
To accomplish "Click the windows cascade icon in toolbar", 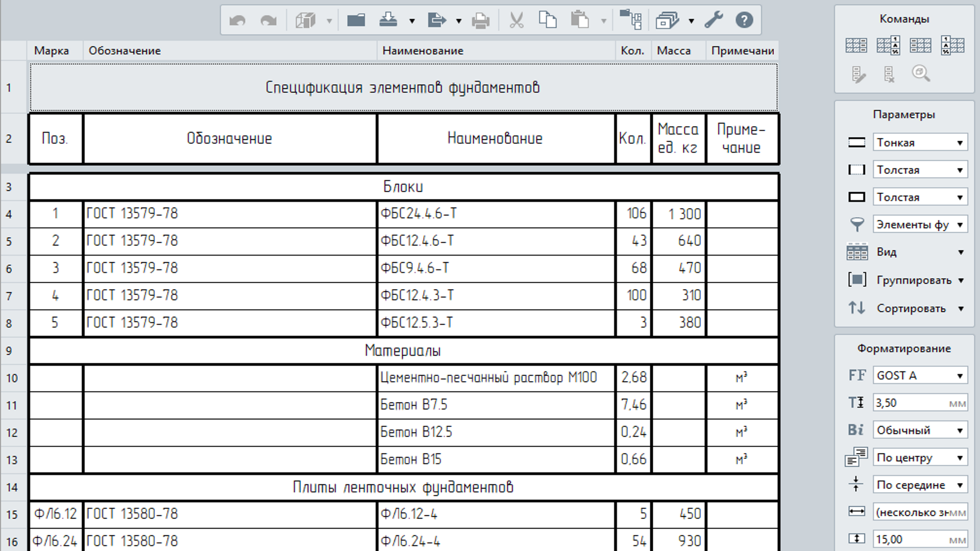I will click(667, 20).
